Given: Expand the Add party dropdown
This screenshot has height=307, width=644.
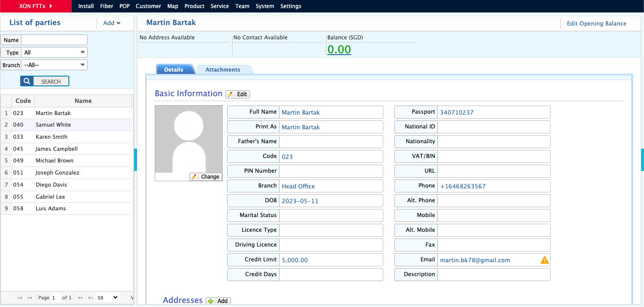Looking at the screenshot, I should coord(112,23).
